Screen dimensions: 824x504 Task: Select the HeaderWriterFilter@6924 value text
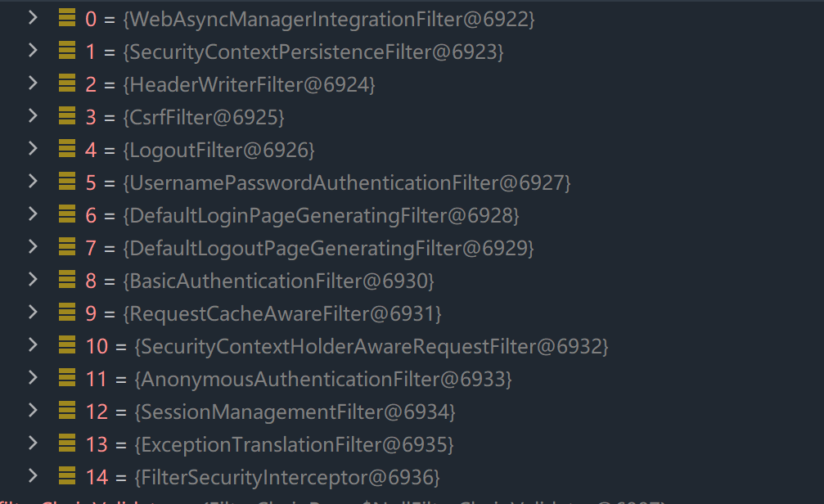coord(249,84)
